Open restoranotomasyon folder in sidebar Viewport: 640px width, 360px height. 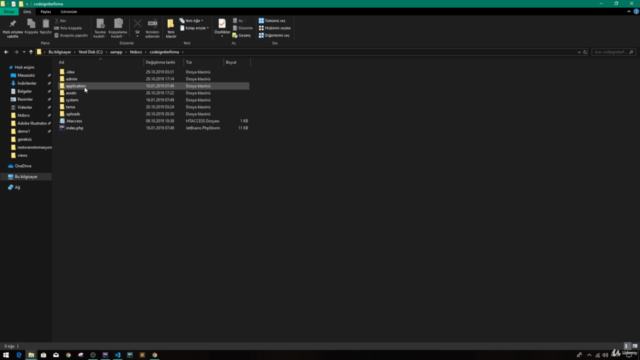(34, 147)
